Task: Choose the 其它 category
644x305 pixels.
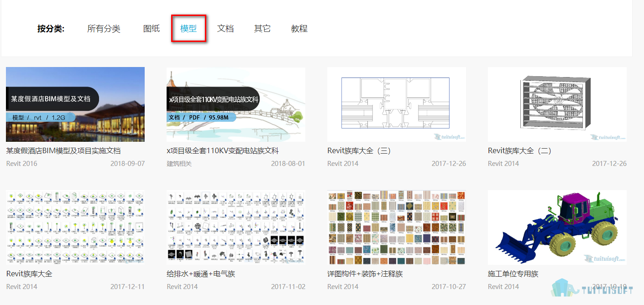Action: [x=262, y=29]
